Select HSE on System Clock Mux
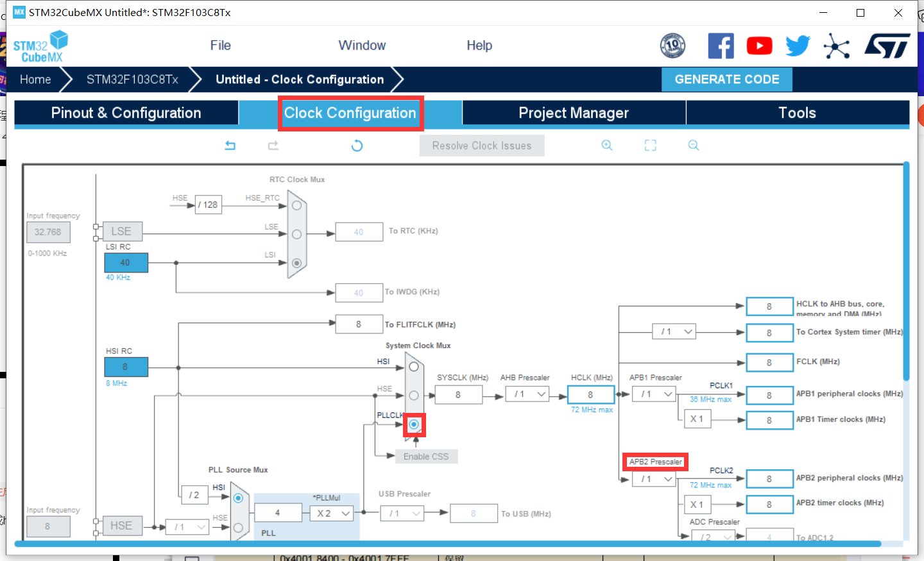 tap(414, 396)
